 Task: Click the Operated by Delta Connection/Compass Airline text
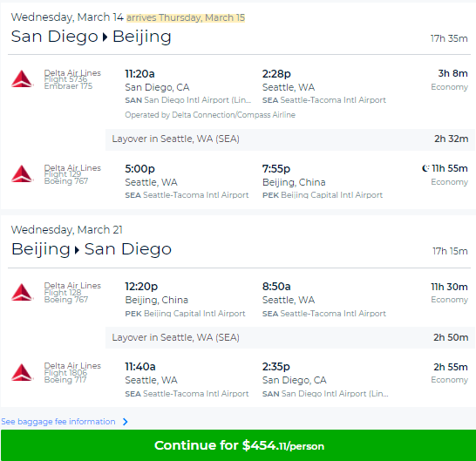(210, 115)
